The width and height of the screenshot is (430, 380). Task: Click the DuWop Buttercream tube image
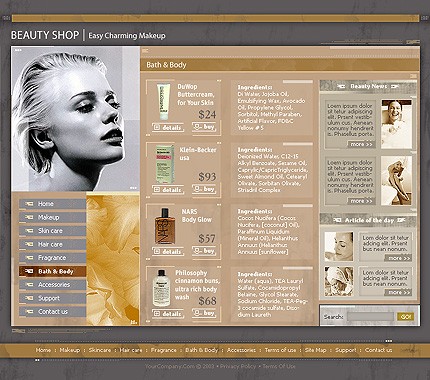click(x=164, y=102)
